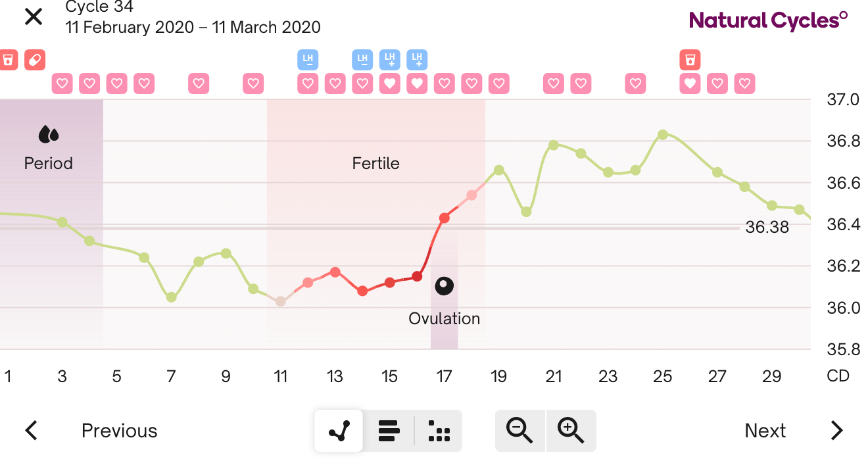Image resolution: width=868 pixels, height=463 pixels.
Task: Toggle the filled heart icon above CD 15
Action: [389, 84]
